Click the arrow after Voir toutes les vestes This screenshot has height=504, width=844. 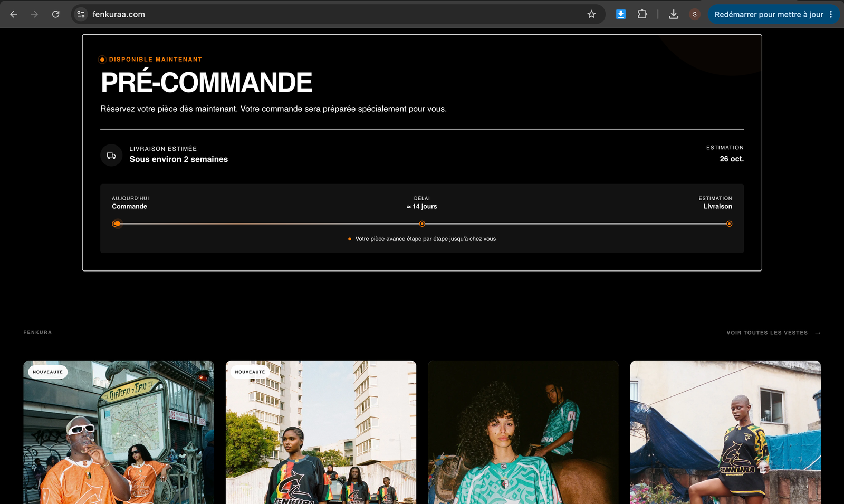tap(818, 333)
